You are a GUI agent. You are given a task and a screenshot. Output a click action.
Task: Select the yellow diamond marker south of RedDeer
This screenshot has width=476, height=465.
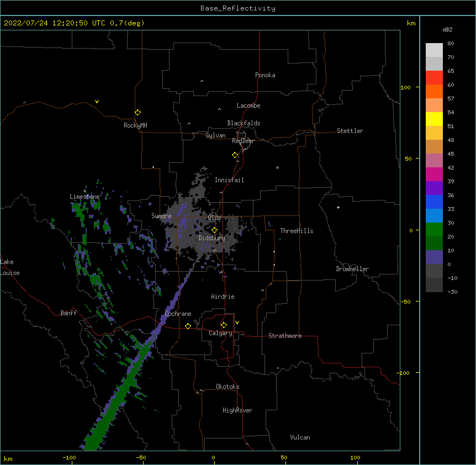pos(235,155)
